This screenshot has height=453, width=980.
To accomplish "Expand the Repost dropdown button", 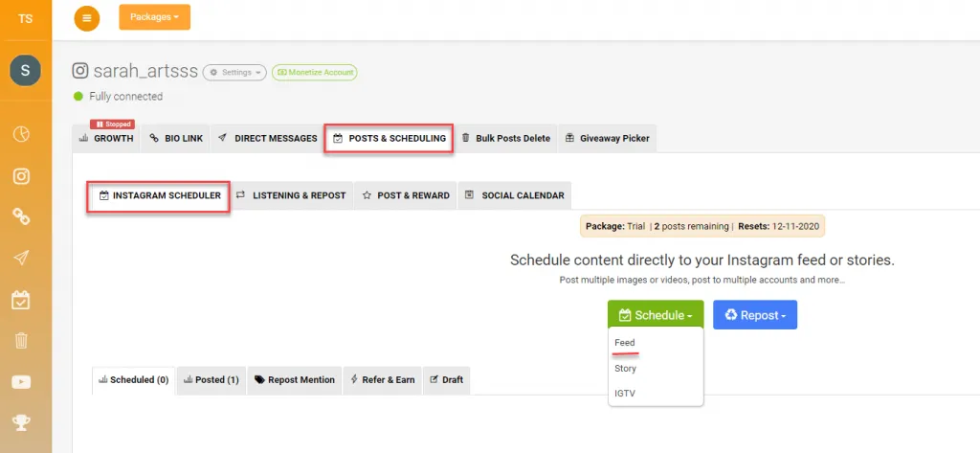I will [754, 315].
